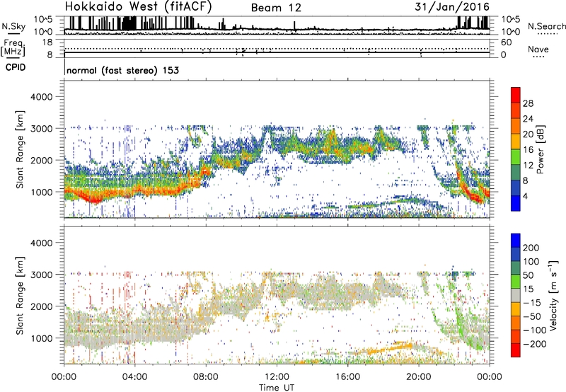The height and width of the screenshot is (392, 566).
Task: Click the positive 50 value on Velocity scale
Action: 529,275
